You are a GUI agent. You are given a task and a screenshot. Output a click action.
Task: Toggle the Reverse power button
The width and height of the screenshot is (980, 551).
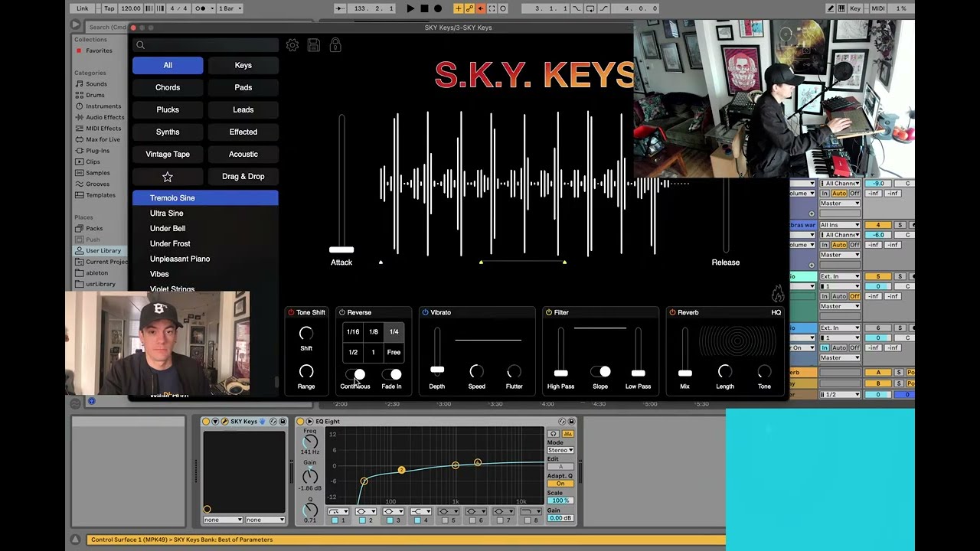click(x=342, y=312)
